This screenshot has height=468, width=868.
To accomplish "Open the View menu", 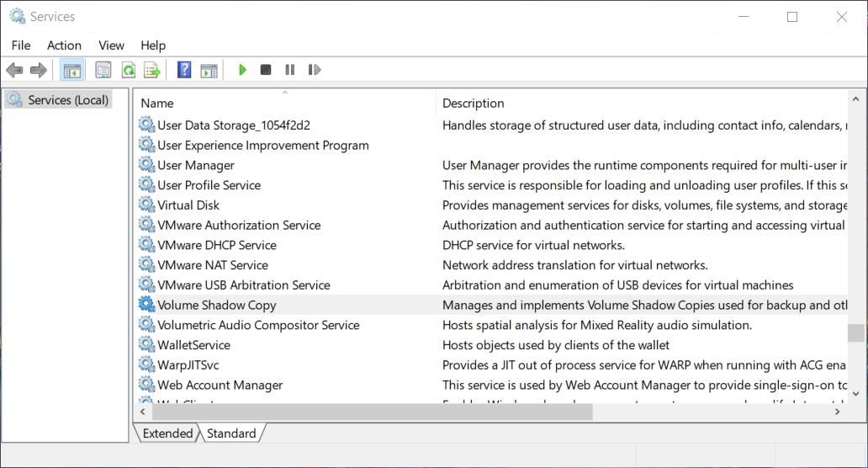I will pyautogui.click(x=111, y=45).
